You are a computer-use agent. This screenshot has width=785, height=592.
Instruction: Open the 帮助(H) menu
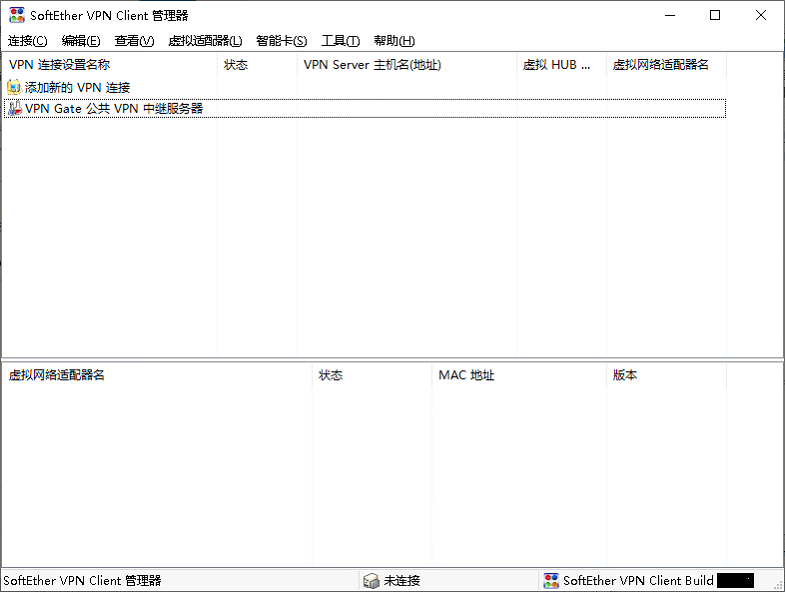[x=394, y=41]
